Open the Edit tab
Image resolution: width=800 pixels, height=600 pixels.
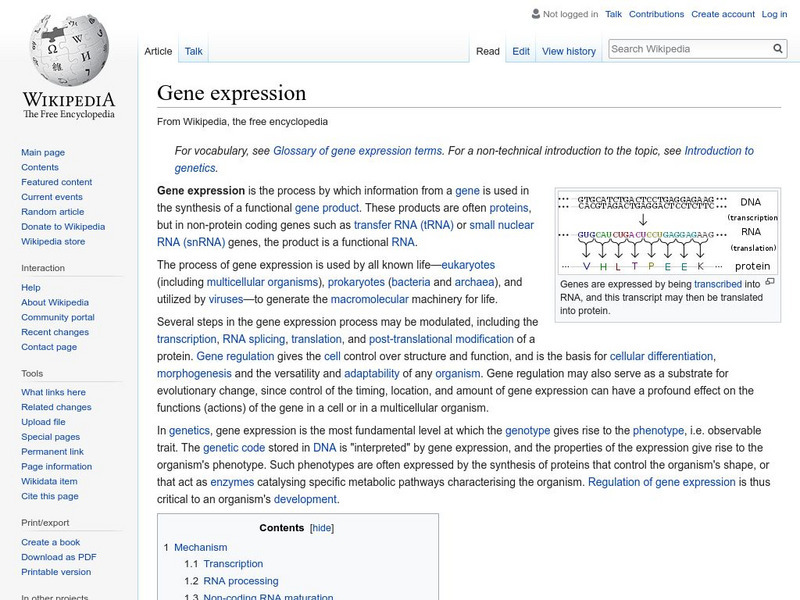(521, 51)
